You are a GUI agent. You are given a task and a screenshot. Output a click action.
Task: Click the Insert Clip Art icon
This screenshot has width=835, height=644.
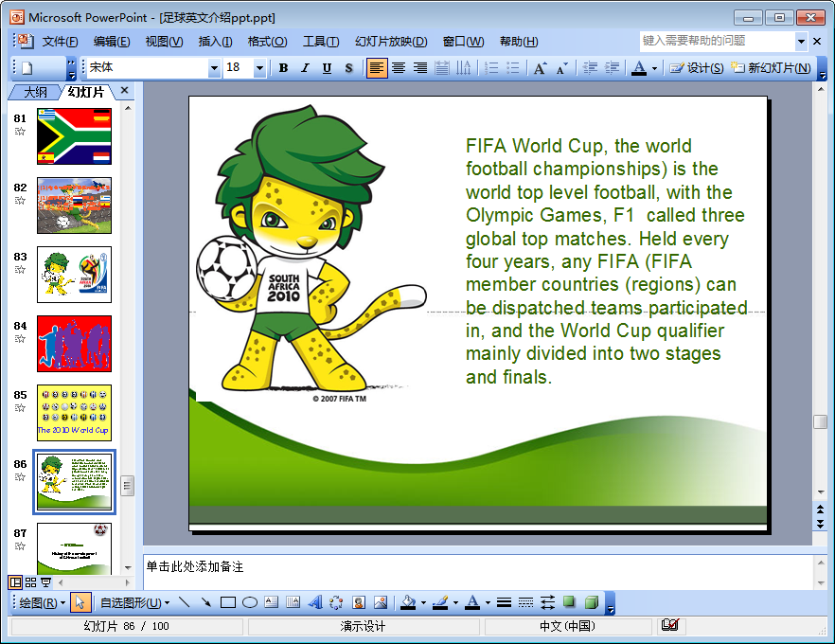tap(359, 602)
